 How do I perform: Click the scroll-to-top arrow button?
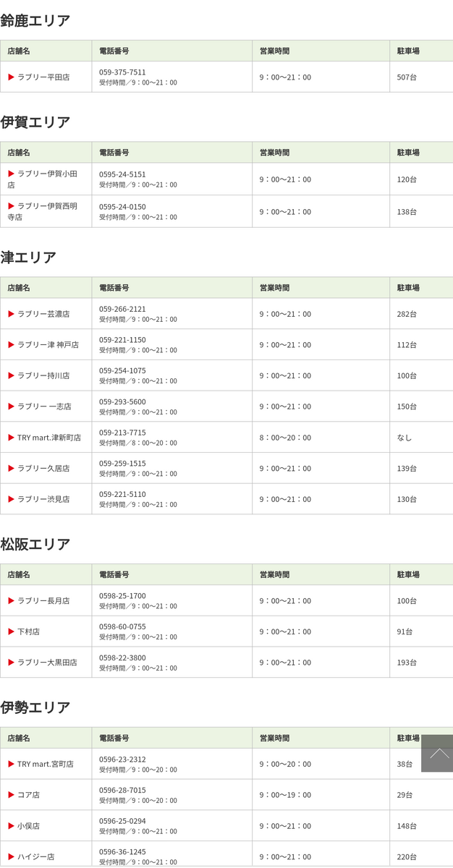pos(437,753)
